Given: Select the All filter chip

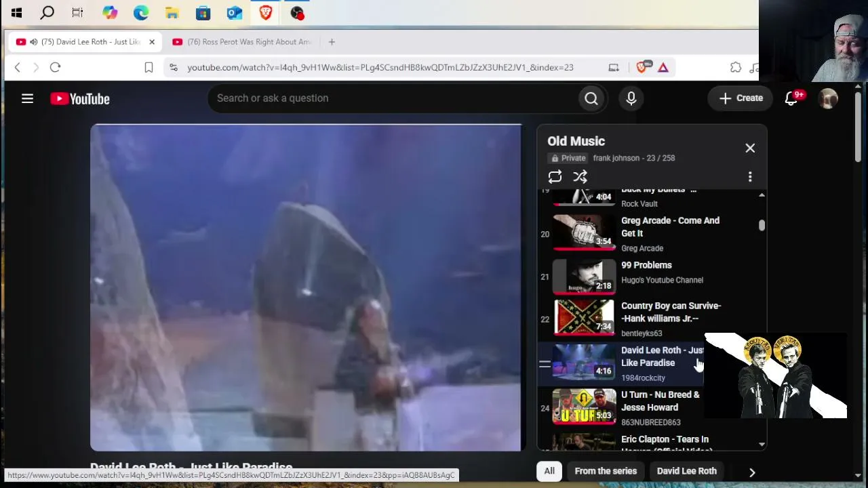Looking at the screenshot, I should tap(549, 471).
